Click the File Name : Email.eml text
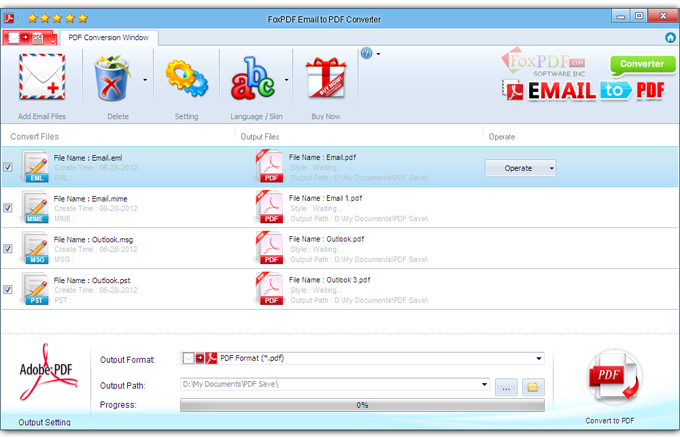 (x=88, y=158)
